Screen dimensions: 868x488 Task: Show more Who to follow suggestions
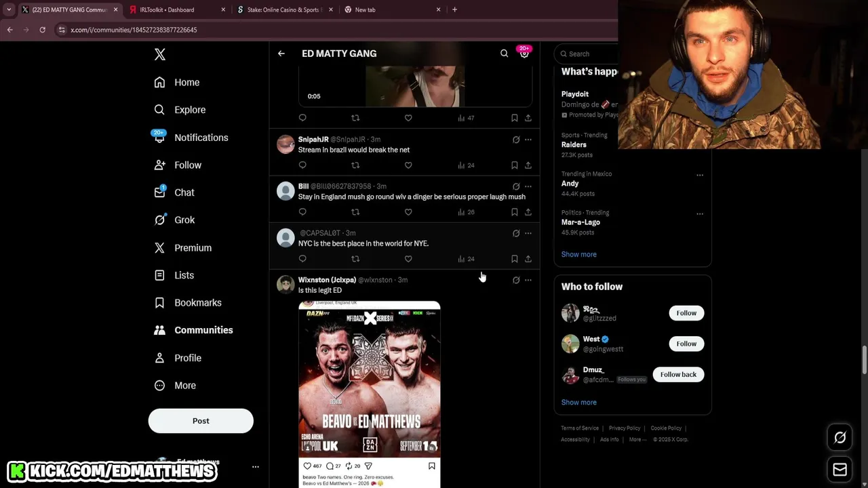click(x=578, y=403)
